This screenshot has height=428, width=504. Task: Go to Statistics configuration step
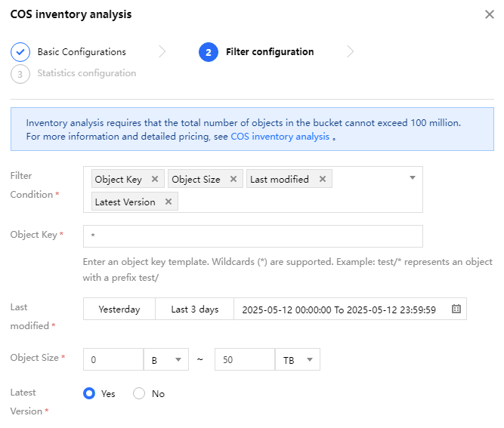(x=86, y=74)
